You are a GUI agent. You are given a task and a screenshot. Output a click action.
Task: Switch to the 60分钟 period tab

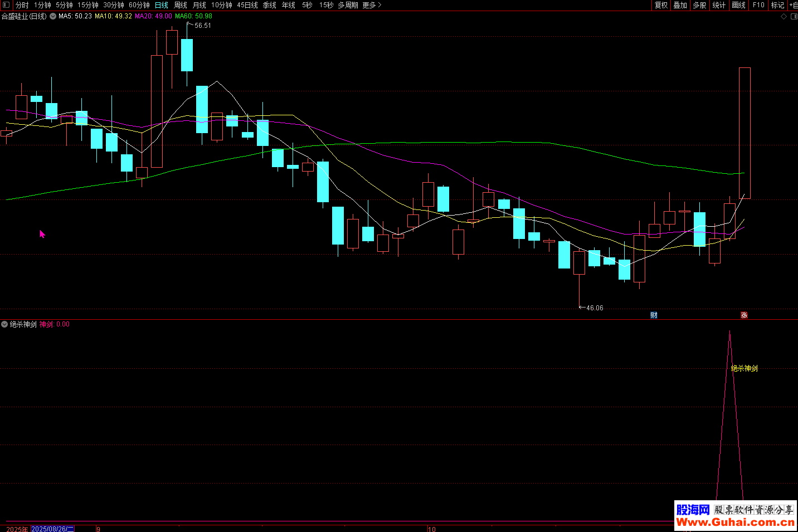[x=139, y=5]
